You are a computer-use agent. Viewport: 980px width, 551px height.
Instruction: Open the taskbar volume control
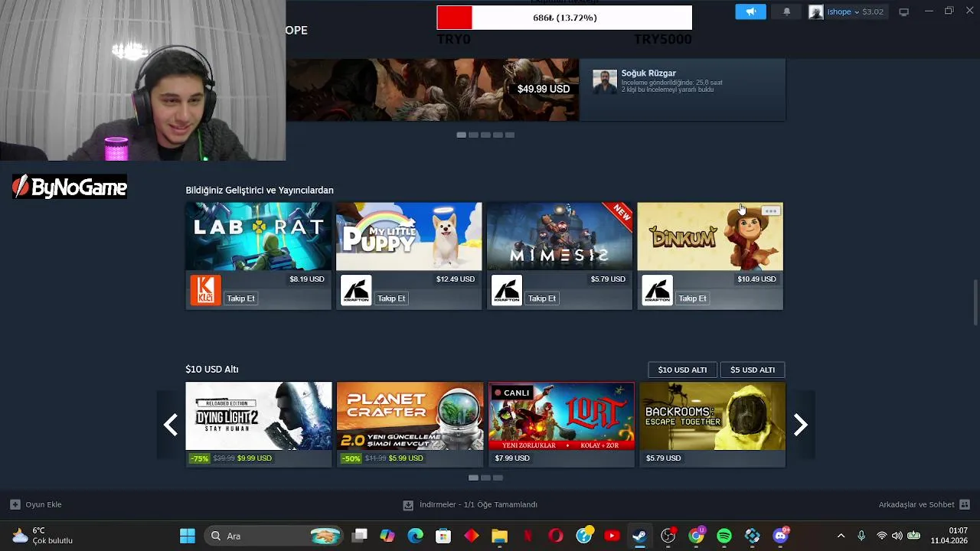pyautogui.click(x=897, y=536)
